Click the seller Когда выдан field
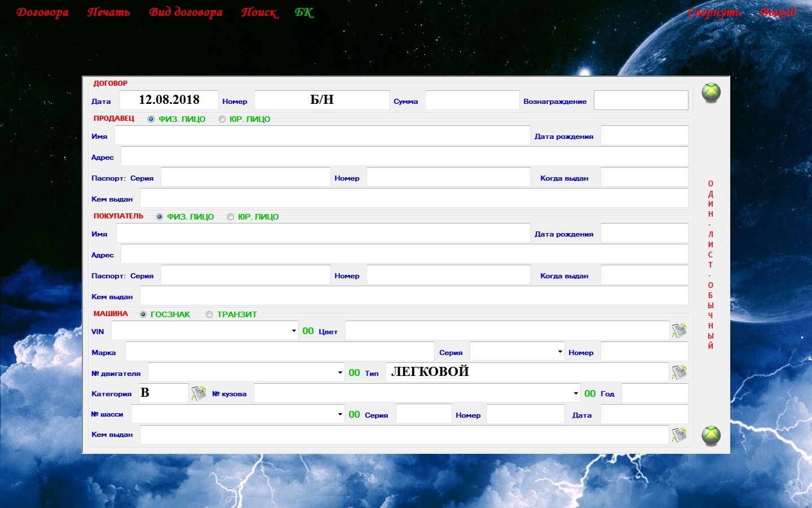 (645, 177)
